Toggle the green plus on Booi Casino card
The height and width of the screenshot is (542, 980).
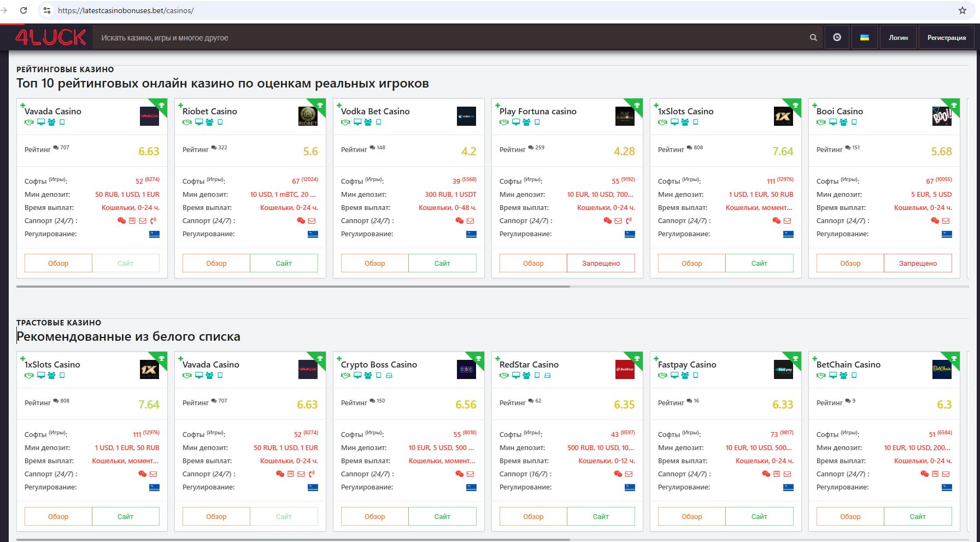pyautogui.click(x=814, y=106)
